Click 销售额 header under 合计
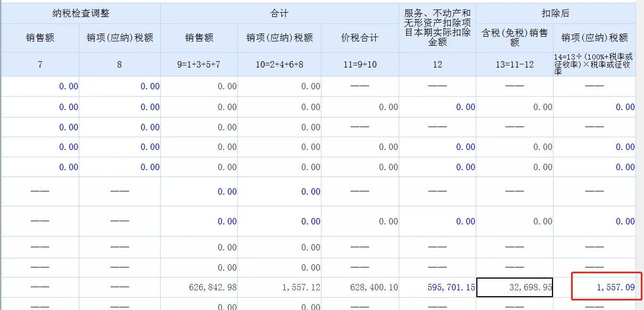This screenshot has width=644, height=310. pos(199,38)
